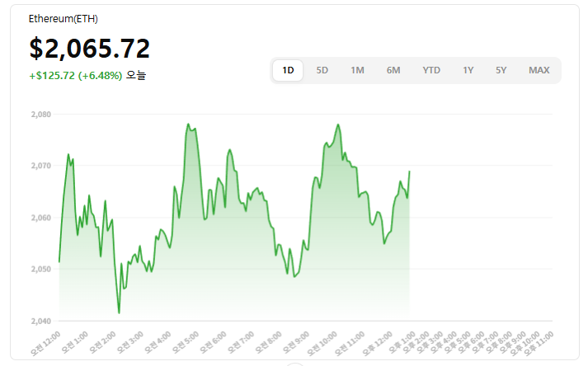The height and width of the screenshot is (366, 588).
Task: Click the Ethereum(ETH) title
Action: coord(63,18)
